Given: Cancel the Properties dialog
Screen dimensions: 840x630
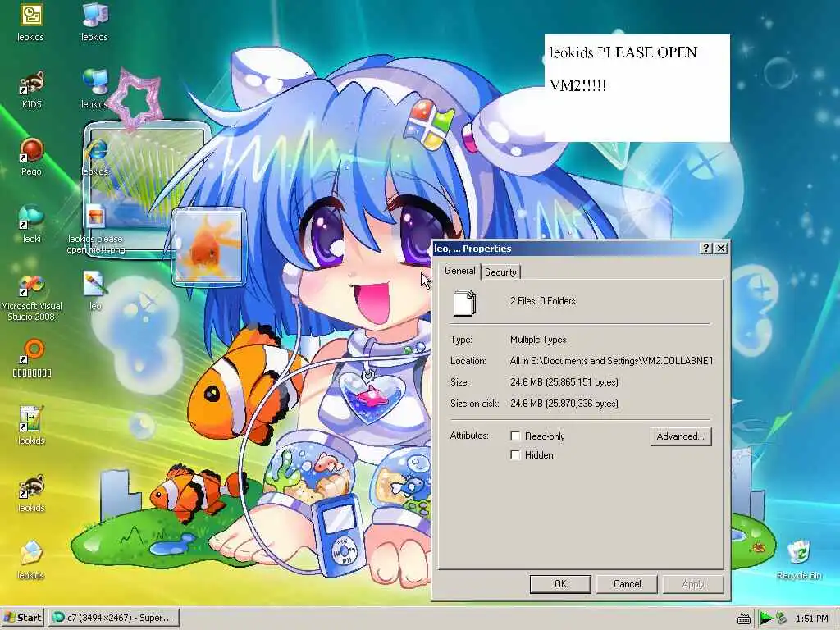Looking at the screenshot, I should tap(627, 584).
